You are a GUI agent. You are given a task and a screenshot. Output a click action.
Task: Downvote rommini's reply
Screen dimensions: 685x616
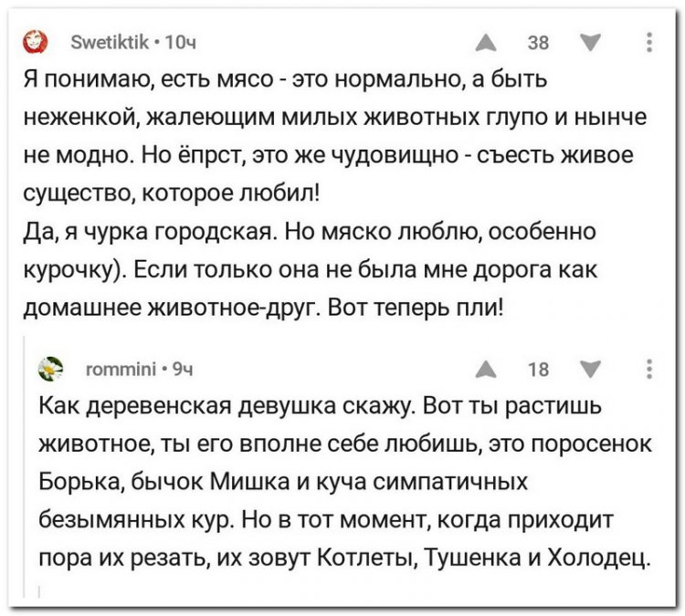[x=590, y=369]
